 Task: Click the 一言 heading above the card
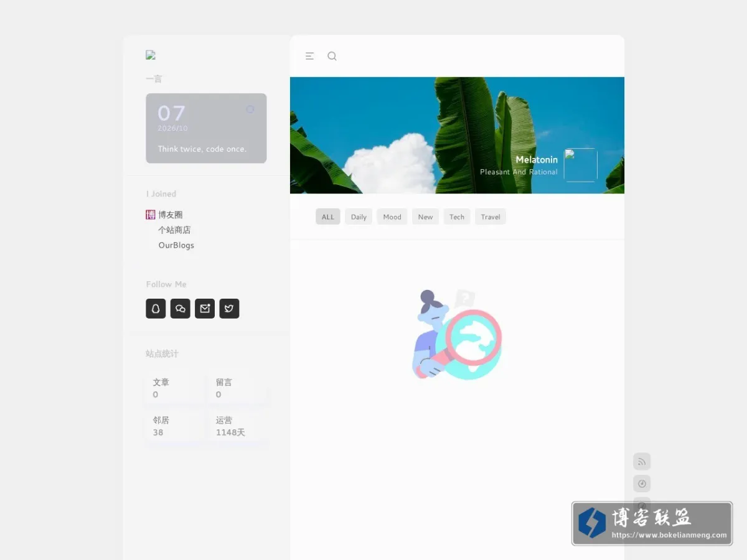154,79
